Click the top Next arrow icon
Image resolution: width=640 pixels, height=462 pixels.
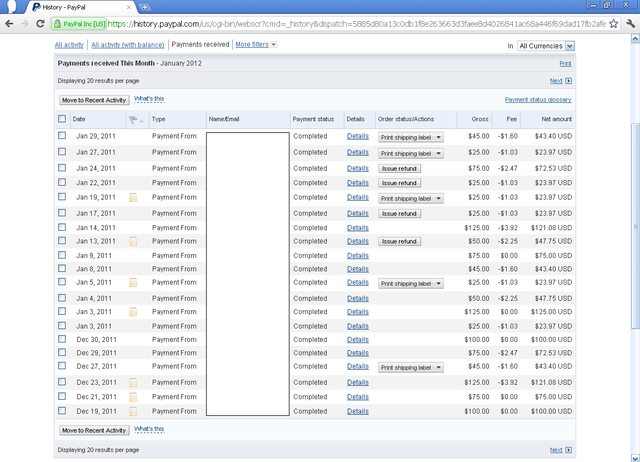[569, 81]
